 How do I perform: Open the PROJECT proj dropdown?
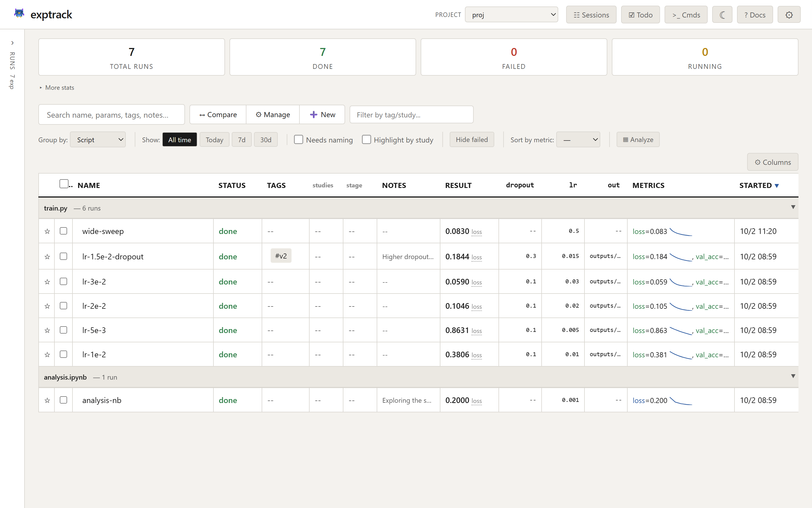[x=511, y=15]
